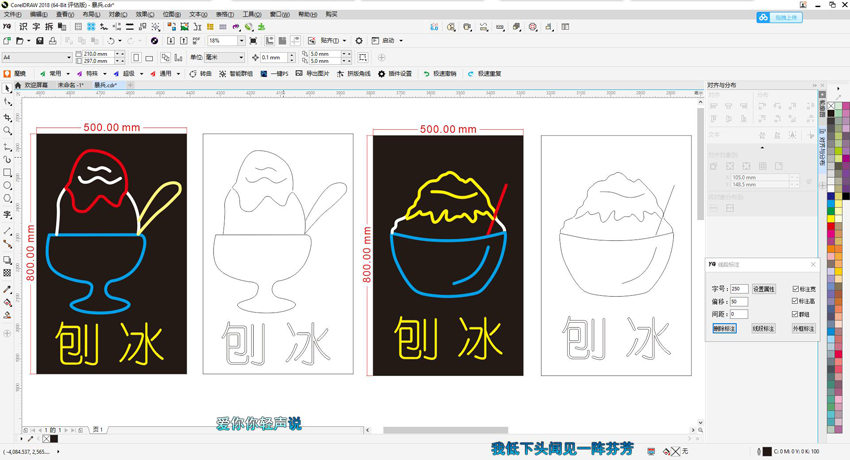Pick the red swatch in color palette
This screenshot has width=850, height=460.
(x=831, y=226)
